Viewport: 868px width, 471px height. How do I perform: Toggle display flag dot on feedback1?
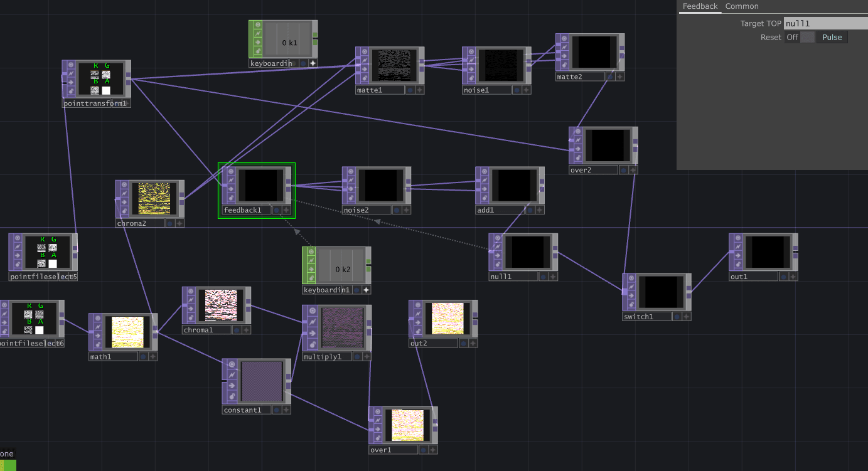click(276, 210)
